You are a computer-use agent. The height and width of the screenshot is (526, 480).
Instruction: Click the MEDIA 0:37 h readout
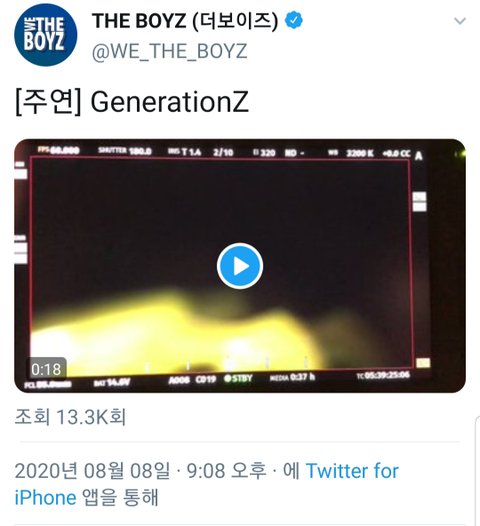point(292,377)
